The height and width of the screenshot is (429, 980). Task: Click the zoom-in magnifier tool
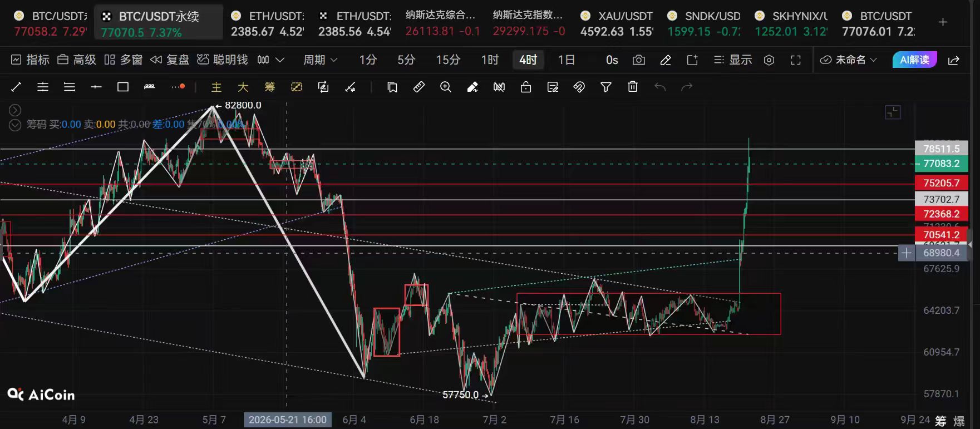click(x=446, y=87)
